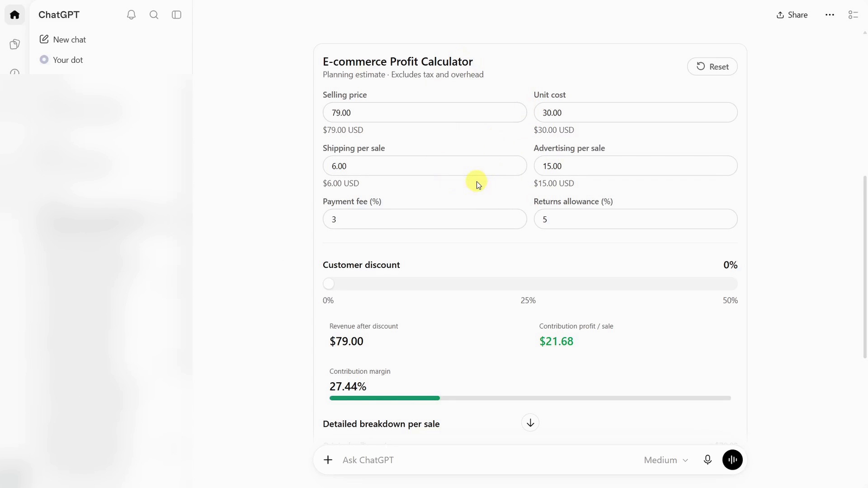Click the Selling price input field
Viewport: 868px width, 488px height.
(425, 112)
